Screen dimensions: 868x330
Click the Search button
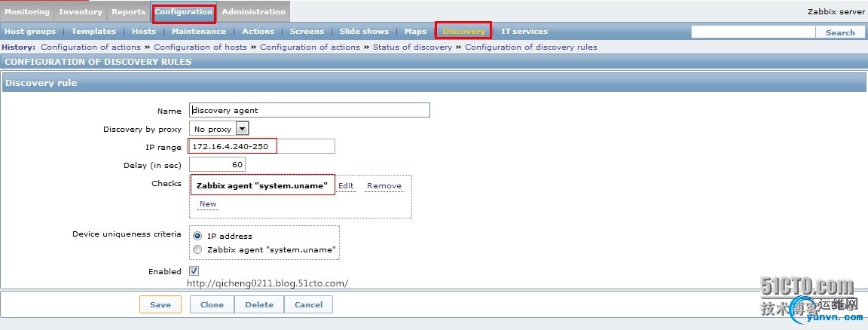click(840, 32)
